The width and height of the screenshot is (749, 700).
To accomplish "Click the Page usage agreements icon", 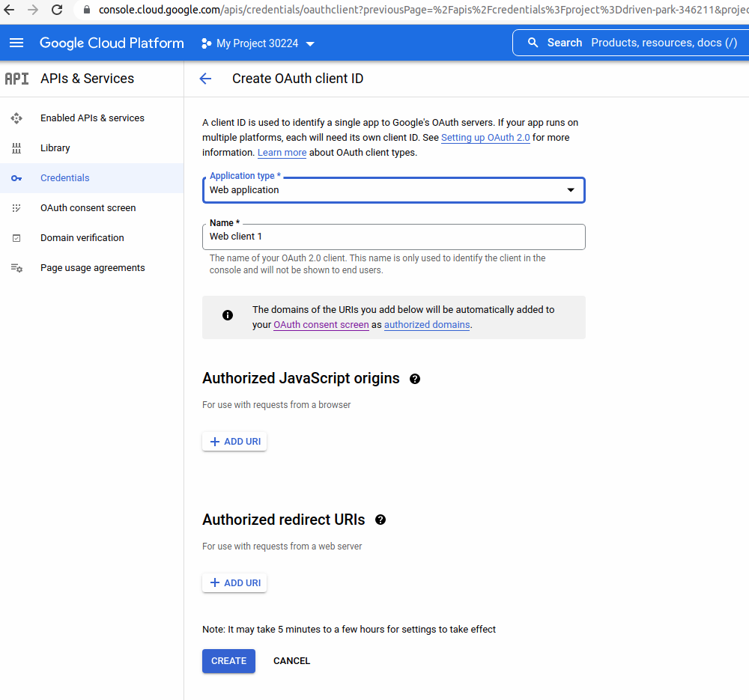I will click(16, 268).
